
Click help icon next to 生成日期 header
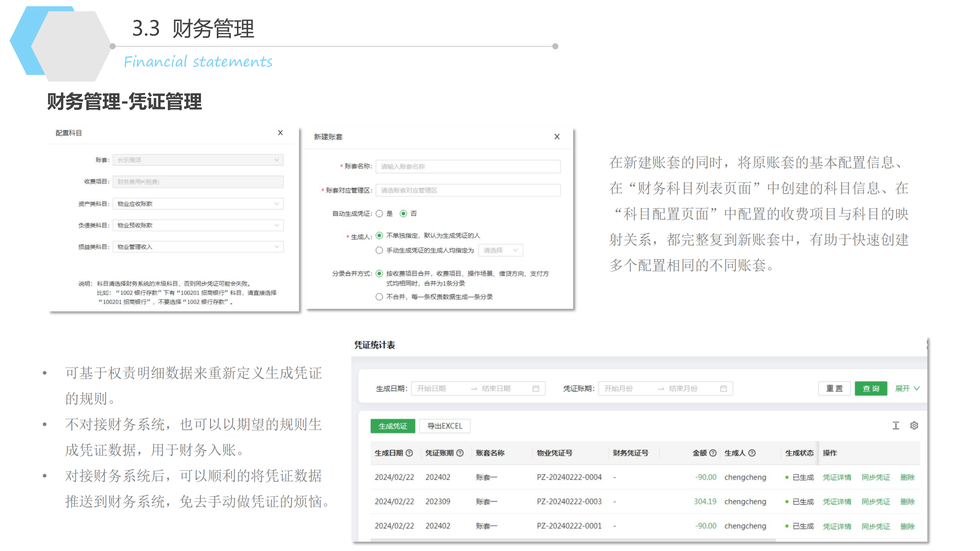pos(409,453)
